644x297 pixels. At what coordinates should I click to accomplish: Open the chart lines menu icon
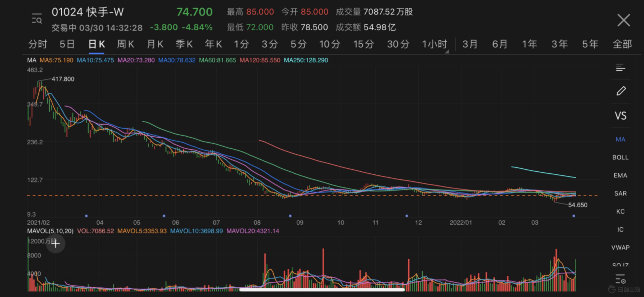[620, 68]
